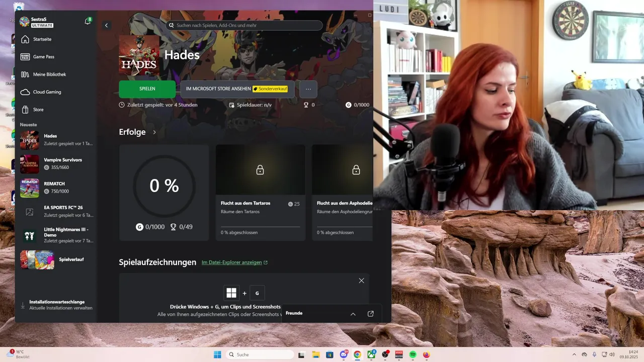644x362 pixels.
Task: Select Little Nightmares III Demo entry
Action: click(56, 235)
